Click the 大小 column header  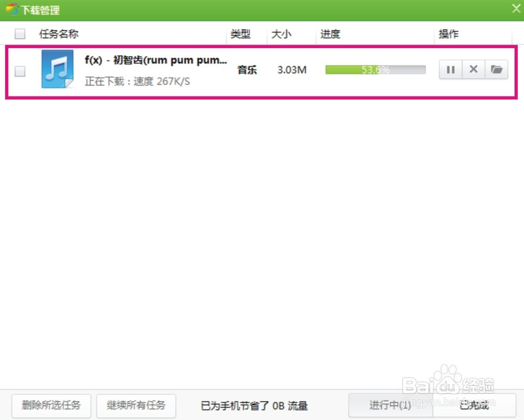pyautogui.click(x=281, y=34)
